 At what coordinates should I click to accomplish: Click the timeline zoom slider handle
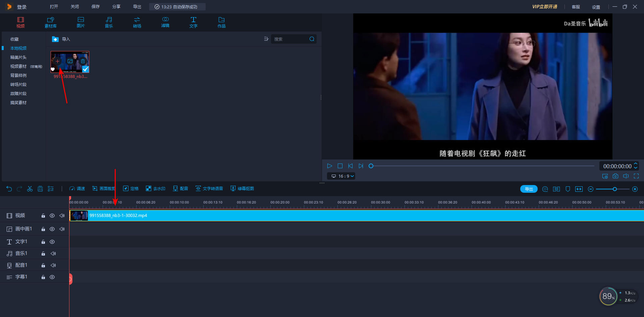[615, 189]
